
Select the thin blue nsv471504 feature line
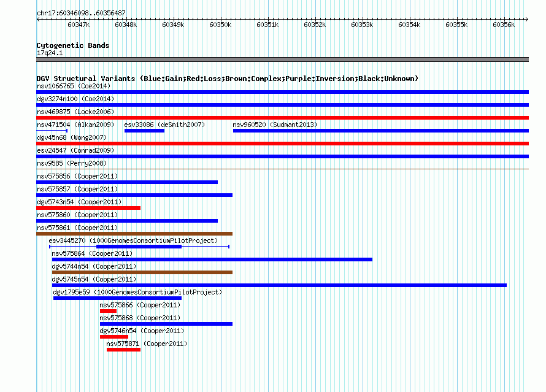[52, 131]
